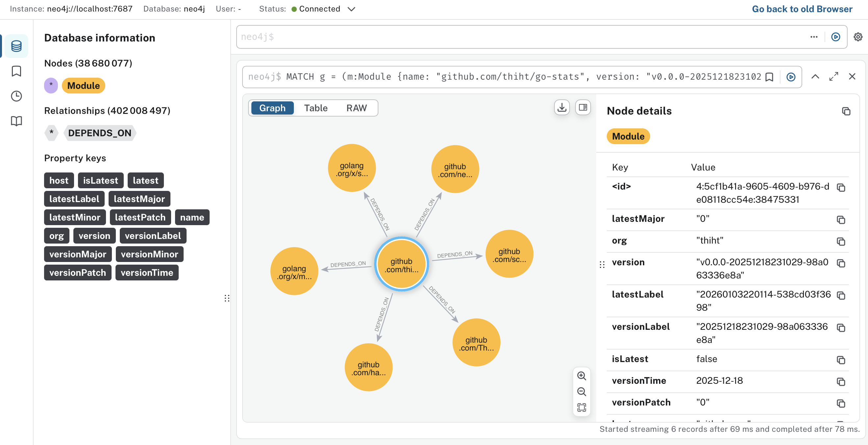Open the saved Cypher bookmarks panel

tap(16, 71)
